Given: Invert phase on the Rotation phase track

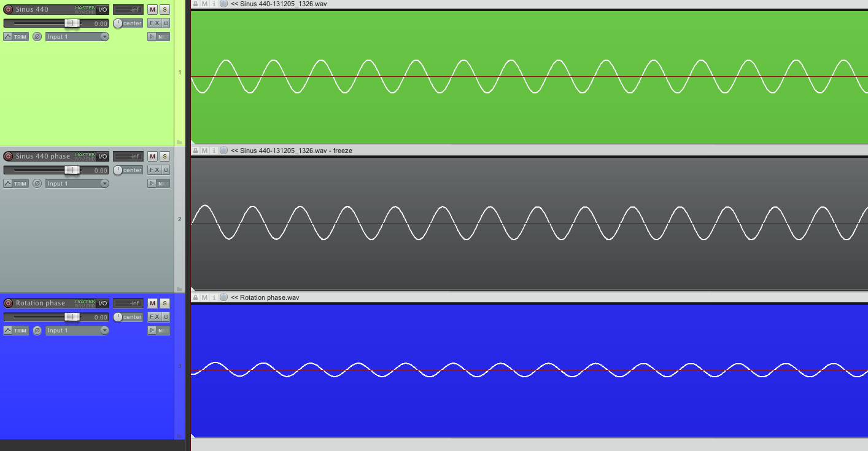Looking at the screenshot, I should pyautogui.click(x=37, y=331).
